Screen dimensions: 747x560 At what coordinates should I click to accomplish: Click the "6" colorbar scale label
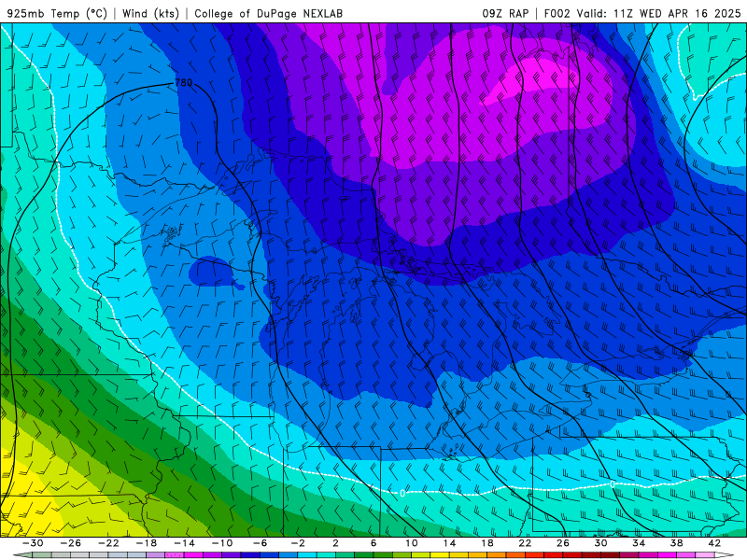(x=373, y=543)
